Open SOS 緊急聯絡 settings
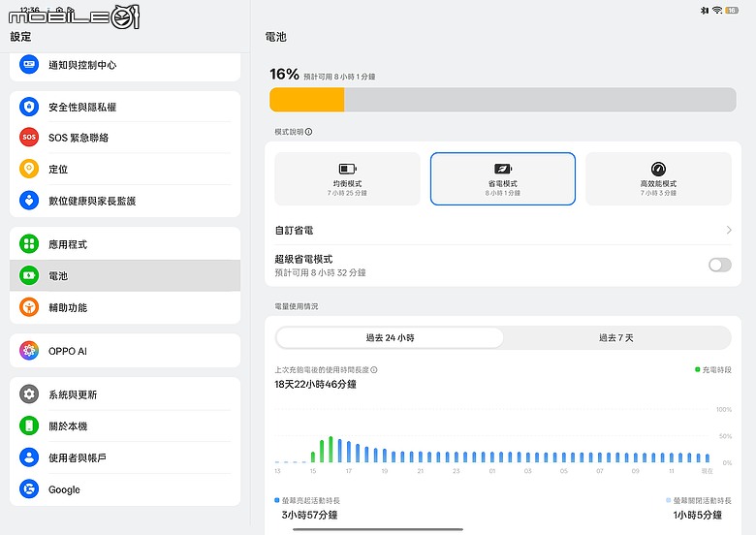 coord(125,138)
